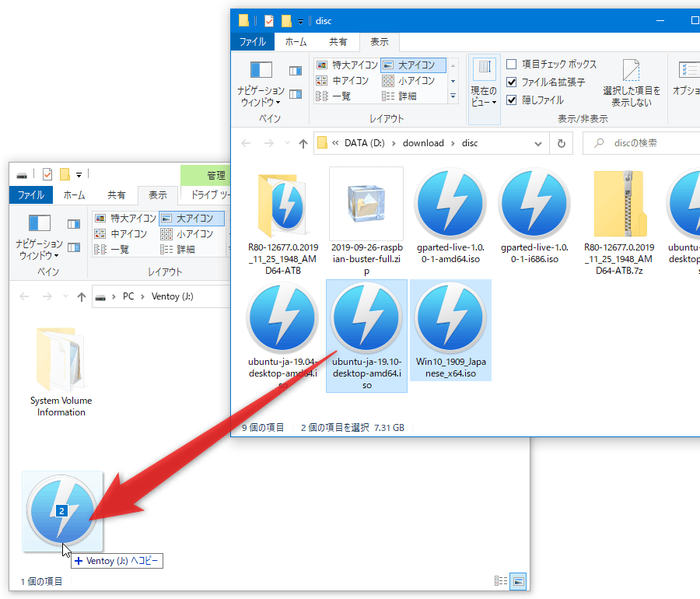
Task: Click PC in Ventoy breadcrumb path
Action: [128, 297]
